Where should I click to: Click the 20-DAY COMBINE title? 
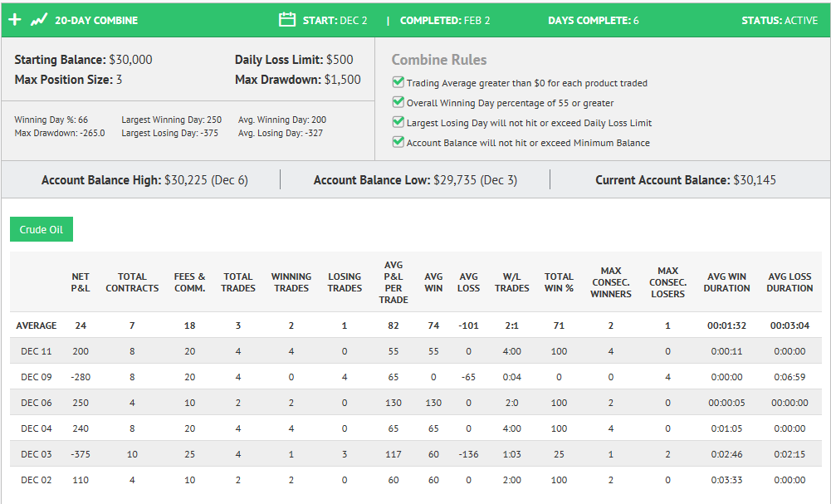[96, 20]
